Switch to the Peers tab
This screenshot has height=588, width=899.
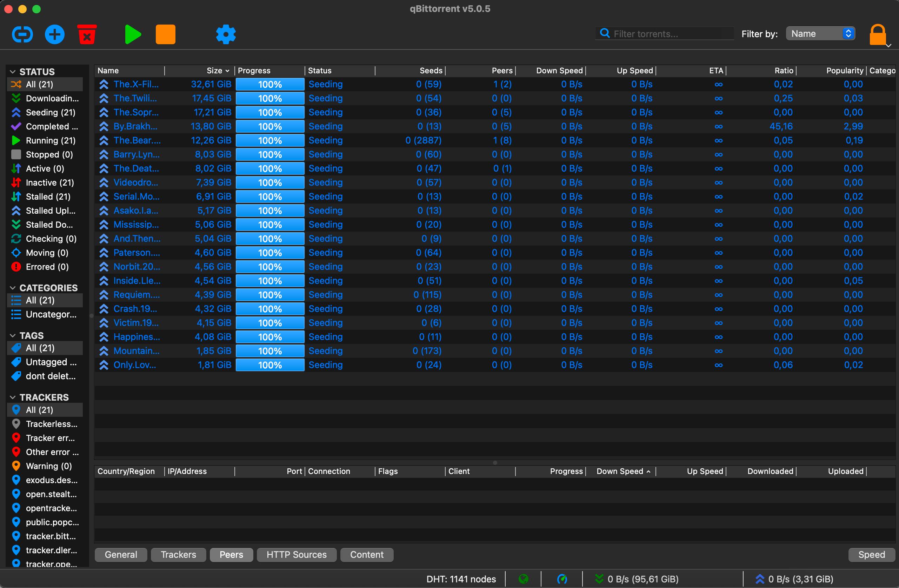point(231,554)
